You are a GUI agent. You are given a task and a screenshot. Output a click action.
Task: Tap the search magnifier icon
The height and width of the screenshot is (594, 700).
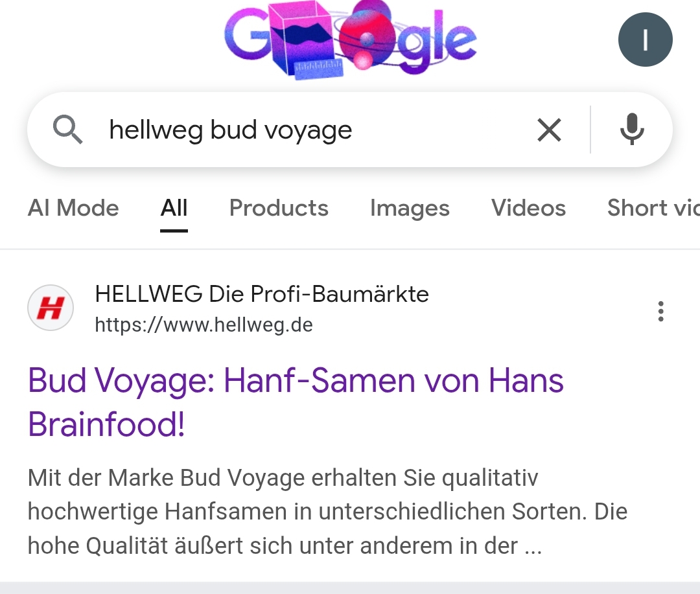click(67, 130)
